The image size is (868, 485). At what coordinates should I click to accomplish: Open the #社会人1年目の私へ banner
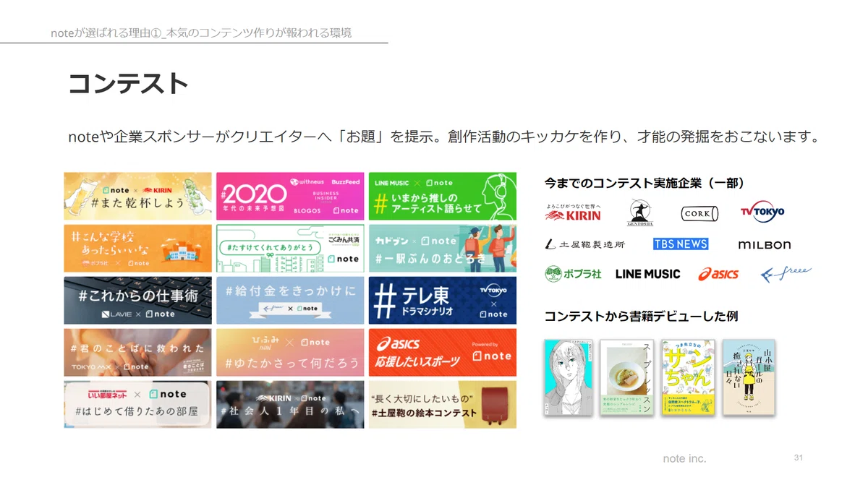pyautogui.click(x=290, y=404)
